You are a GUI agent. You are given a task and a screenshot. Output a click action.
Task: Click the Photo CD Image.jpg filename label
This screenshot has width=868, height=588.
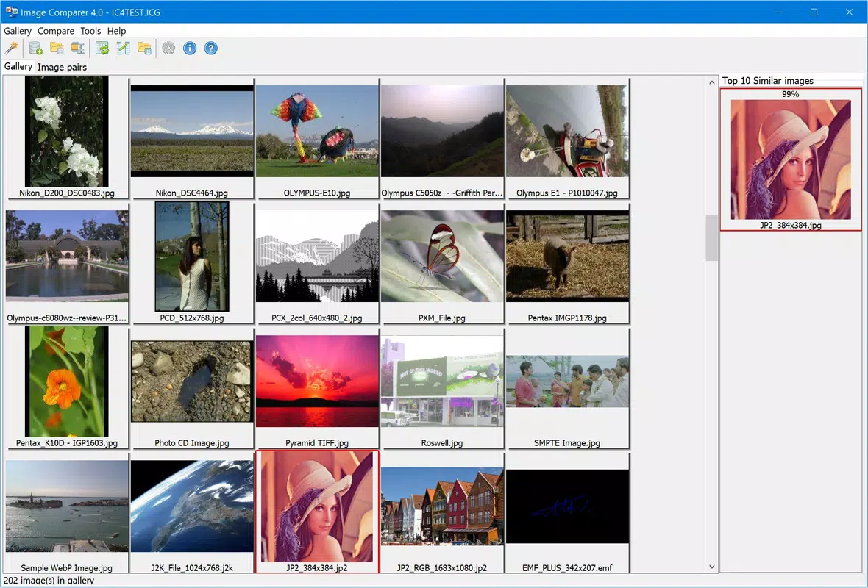tap(191, 443)
